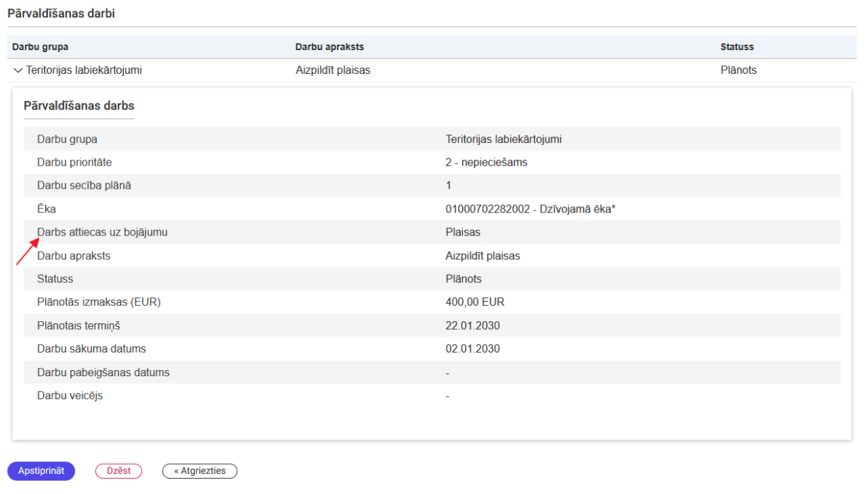The height and width of the screenshot is (494, 868).
Task: Click the Darbu grupa column header
Action: point(40,47)
